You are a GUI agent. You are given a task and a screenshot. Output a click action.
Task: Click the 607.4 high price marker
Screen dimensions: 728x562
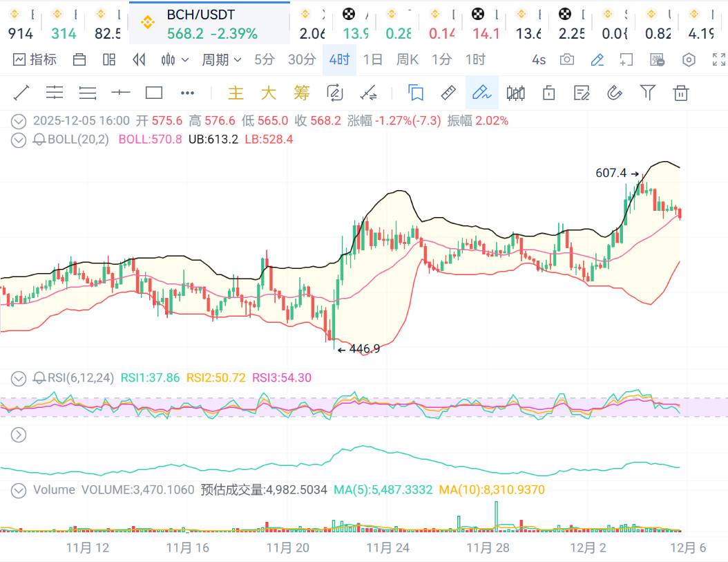611,173
